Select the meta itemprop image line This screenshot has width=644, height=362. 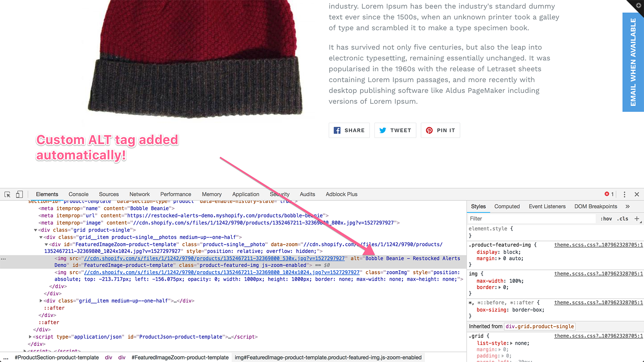219,223
